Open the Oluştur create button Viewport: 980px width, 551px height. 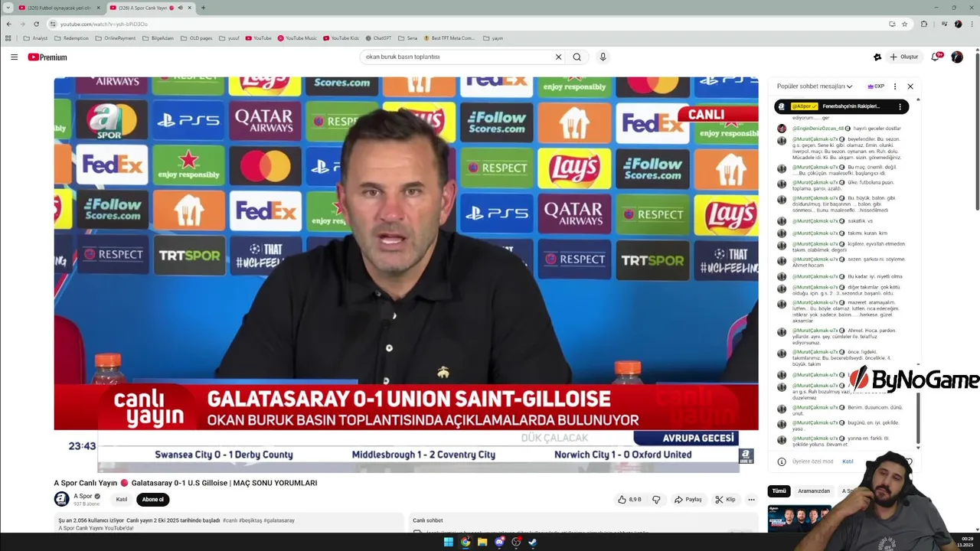(x=904, y=57)
